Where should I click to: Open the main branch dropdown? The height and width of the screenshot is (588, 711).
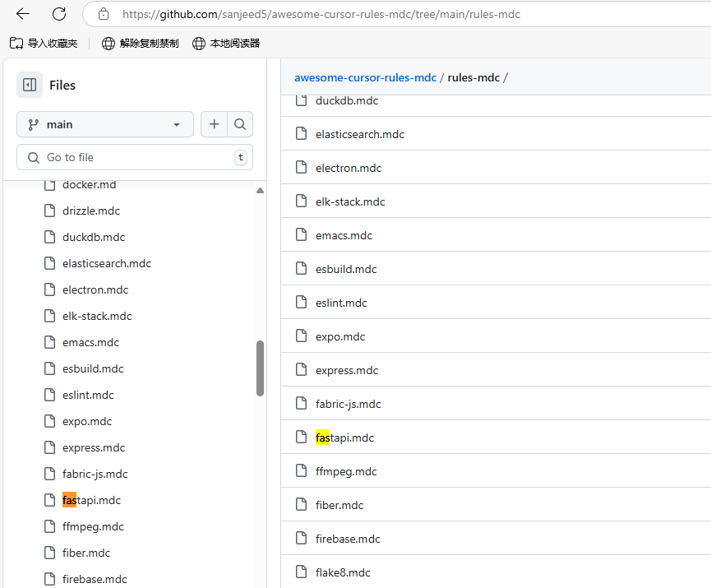(x=105, y=124)
